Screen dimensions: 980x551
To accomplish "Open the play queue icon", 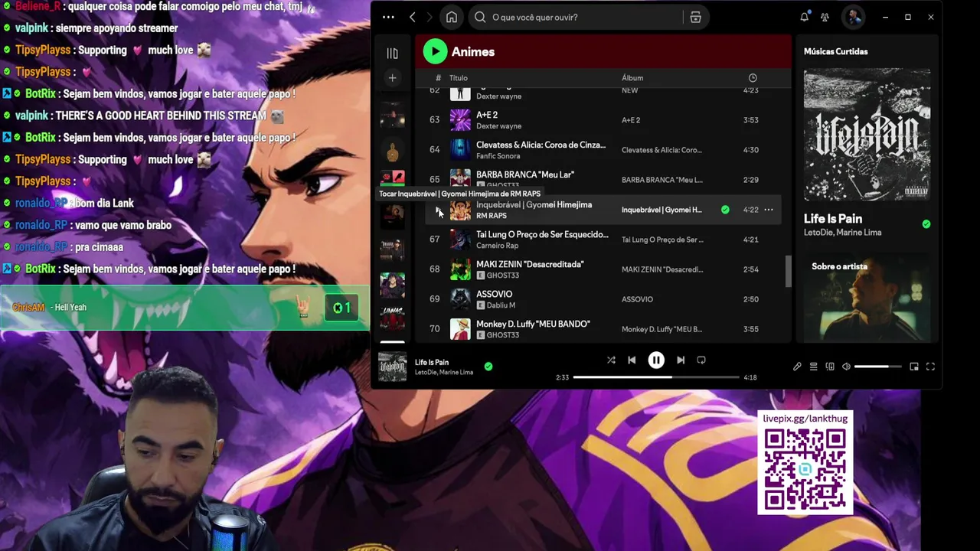I will [813, 367].
